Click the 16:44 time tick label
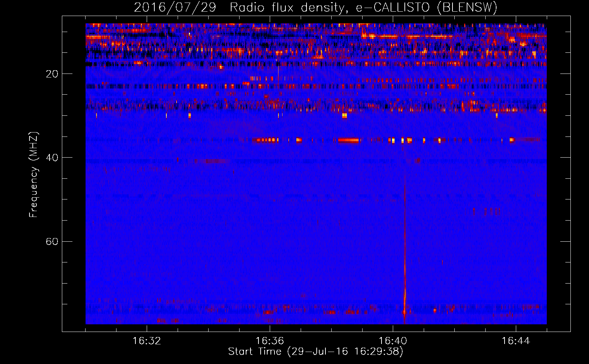Screen dimensions: 589x364 pyautogui.click(x=516, y=341)
